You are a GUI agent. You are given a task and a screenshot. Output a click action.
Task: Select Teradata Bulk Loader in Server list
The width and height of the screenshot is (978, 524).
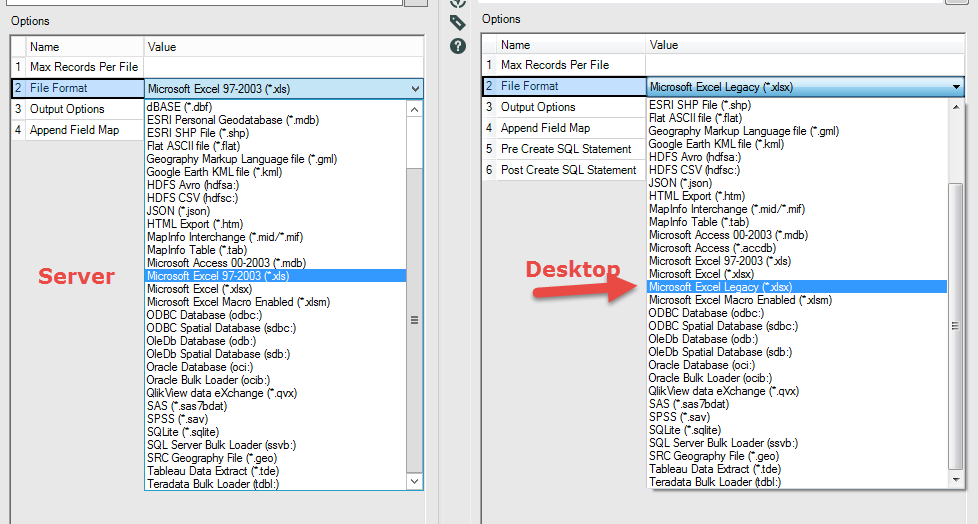[213, 484]
